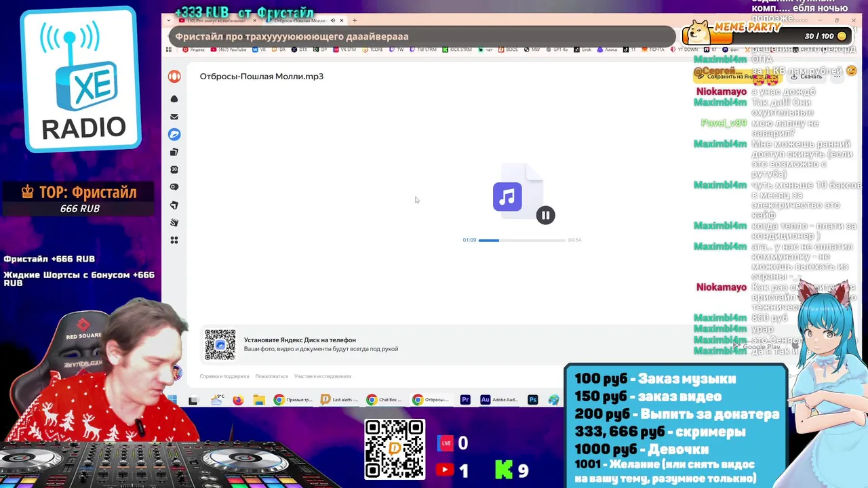Image resolution: width=868 pixels, height=488 pixels.
Task: Click the Скачать download button
Action: [x=806, y=77]
